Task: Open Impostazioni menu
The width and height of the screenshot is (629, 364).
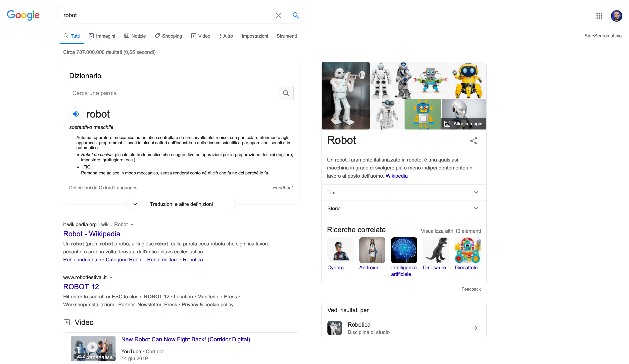Action: click(255, 36)
